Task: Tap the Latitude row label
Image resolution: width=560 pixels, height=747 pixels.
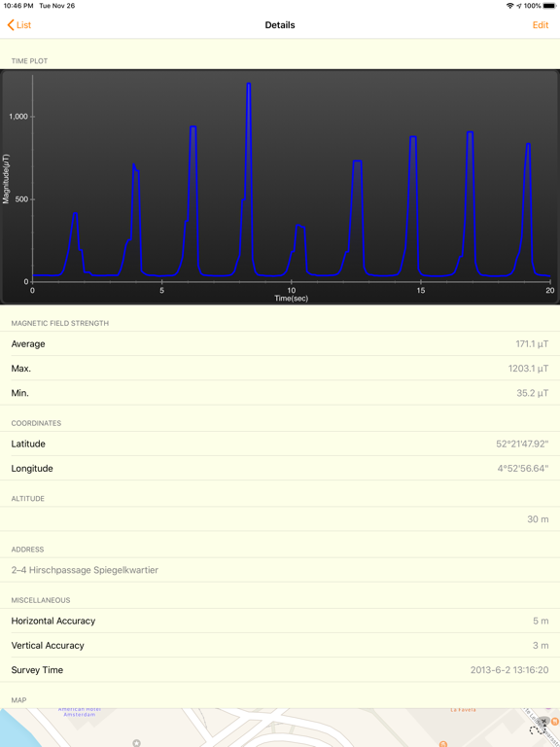Action: click(x=28, y=444)
